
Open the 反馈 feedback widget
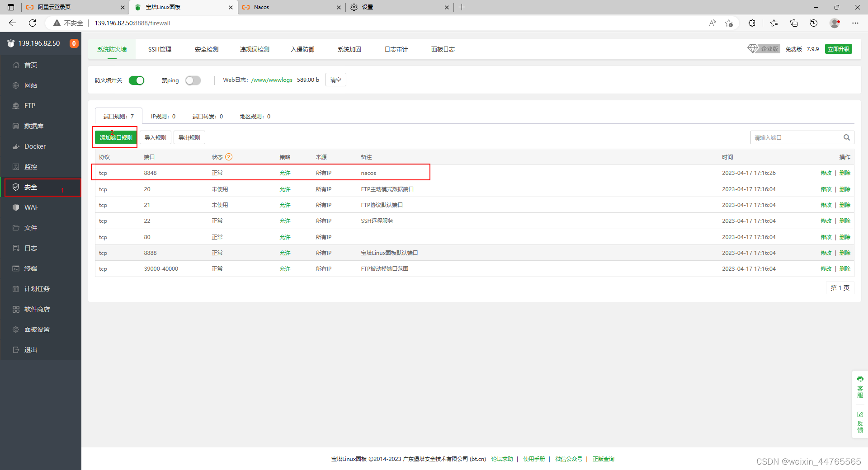tap(860, 422)
